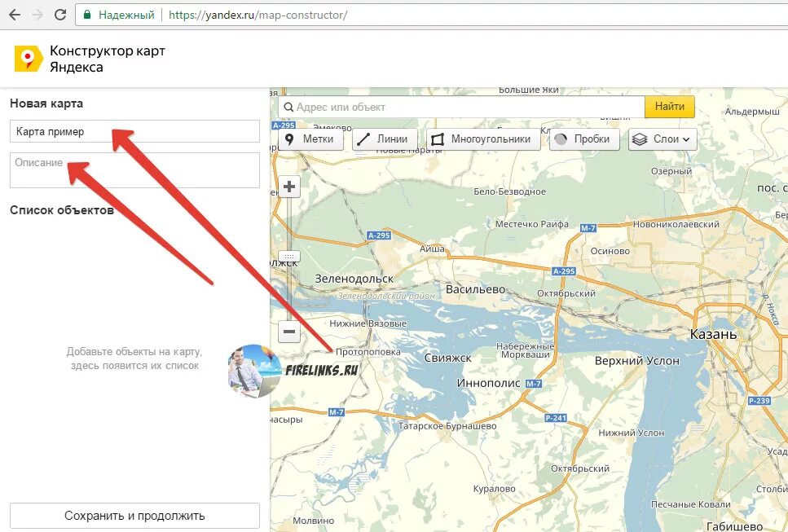Image resolution: width=788 pixels, height=532 pixels.
Task: Click the Альдермыш label on map
Action: (x=752, y=112)
